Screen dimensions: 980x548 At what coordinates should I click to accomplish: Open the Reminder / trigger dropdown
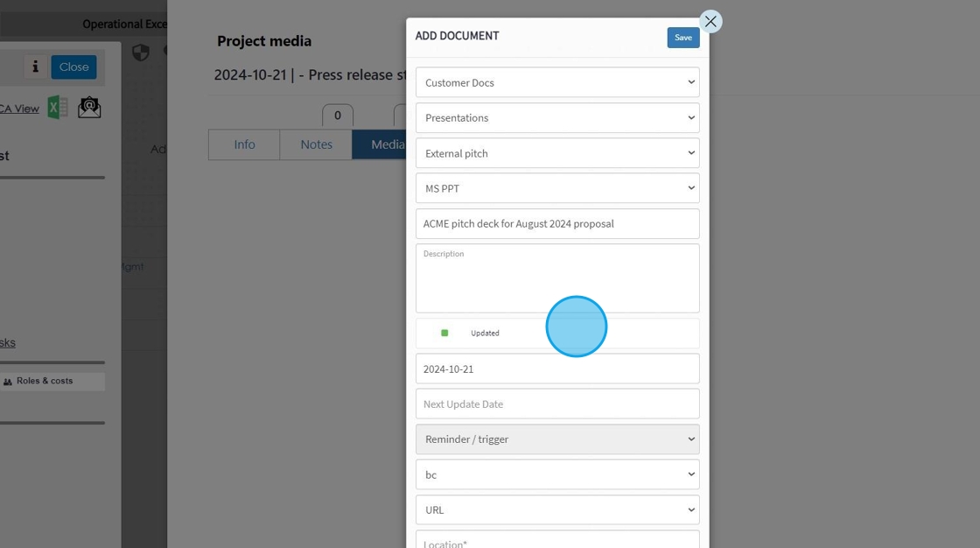[x=557, y=439]
